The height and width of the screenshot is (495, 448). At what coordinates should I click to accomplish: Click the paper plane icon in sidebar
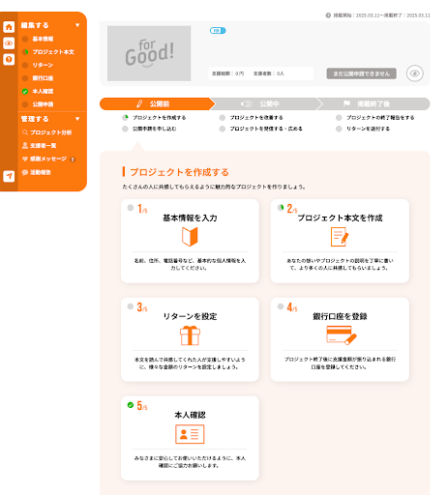9,176
